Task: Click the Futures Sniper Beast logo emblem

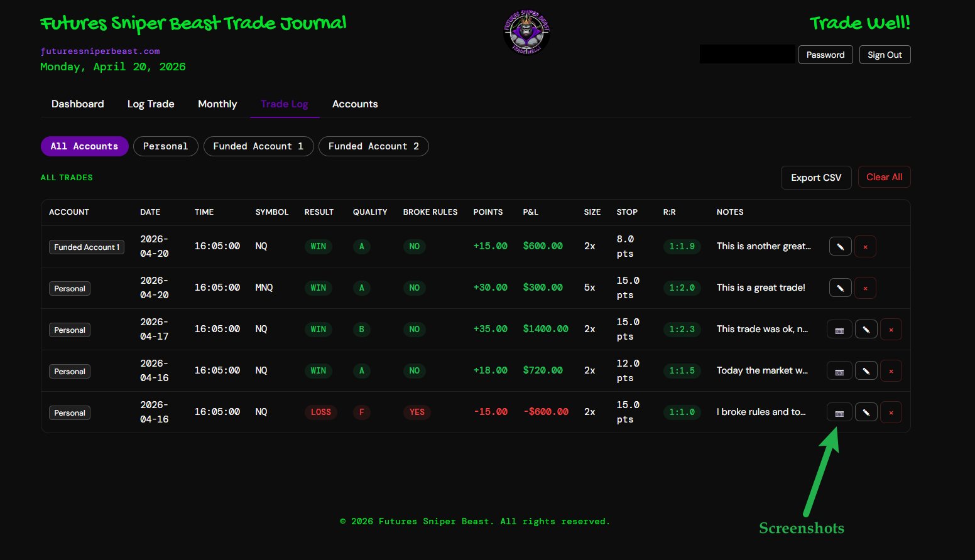Action: coord(526,31)
